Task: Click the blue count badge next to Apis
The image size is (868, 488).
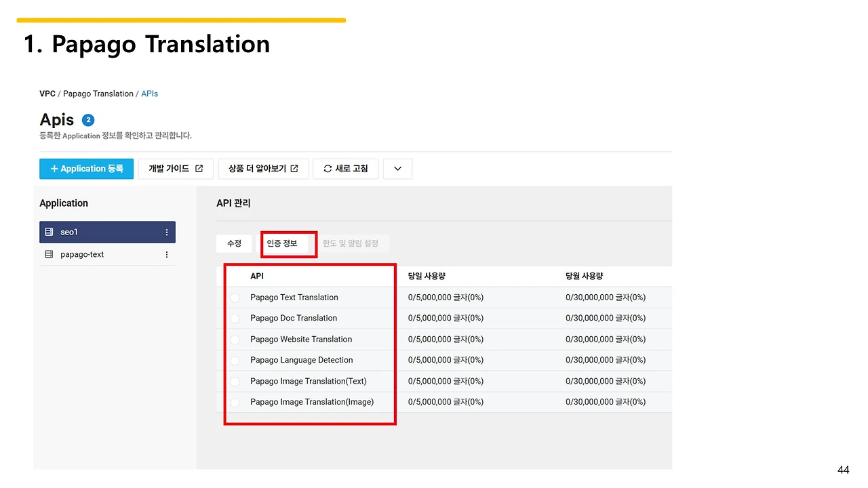Action: click(88, 120)
